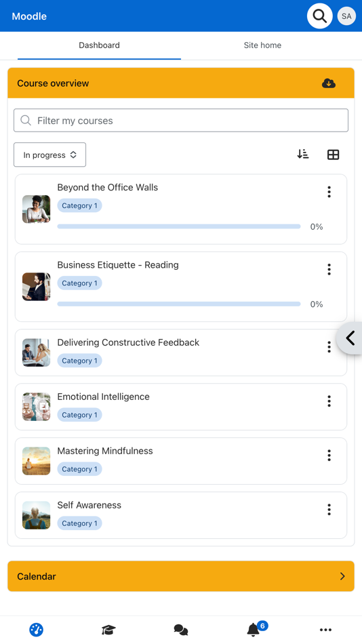Go to My courses graduation cap icon
The width and height of the screenshot is (362, 644).
pyautogui.click(x=108, y=629)
